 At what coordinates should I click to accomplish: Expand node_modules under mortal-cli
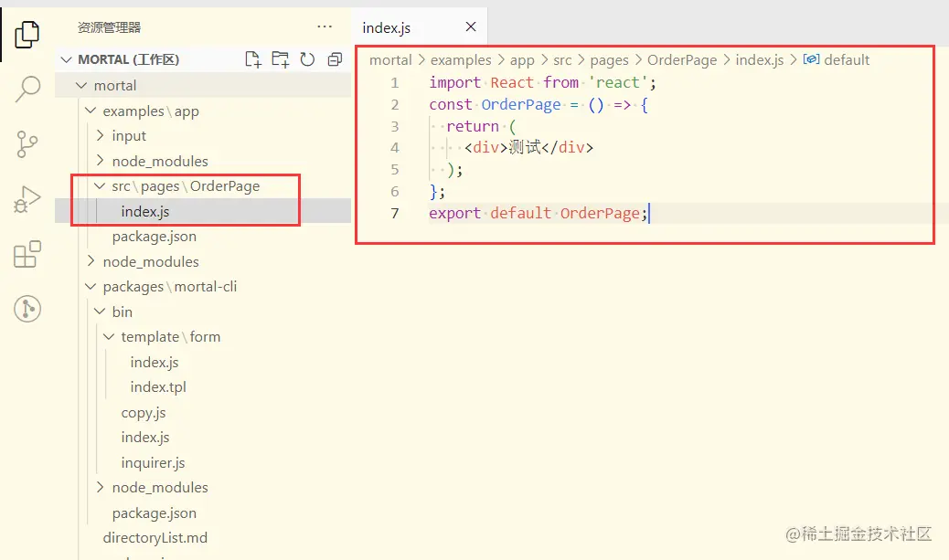tap(100, 488)
